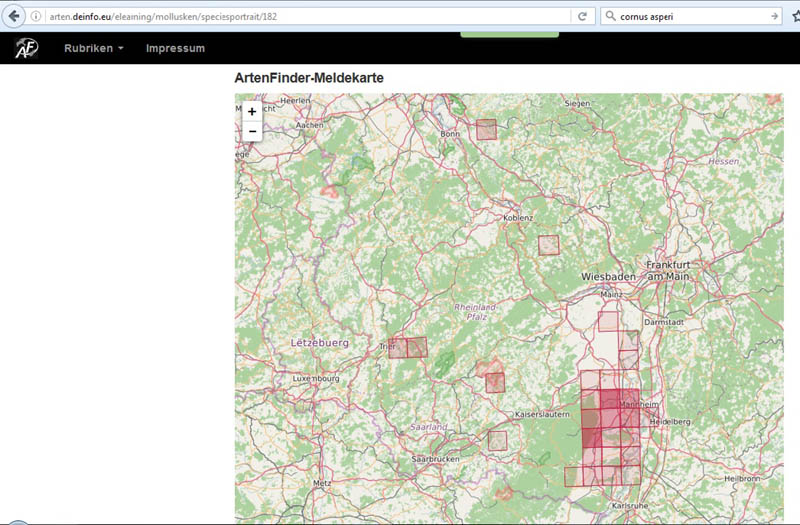
Task: Reload the page with the refresh icon
Action: pos(582,17)
